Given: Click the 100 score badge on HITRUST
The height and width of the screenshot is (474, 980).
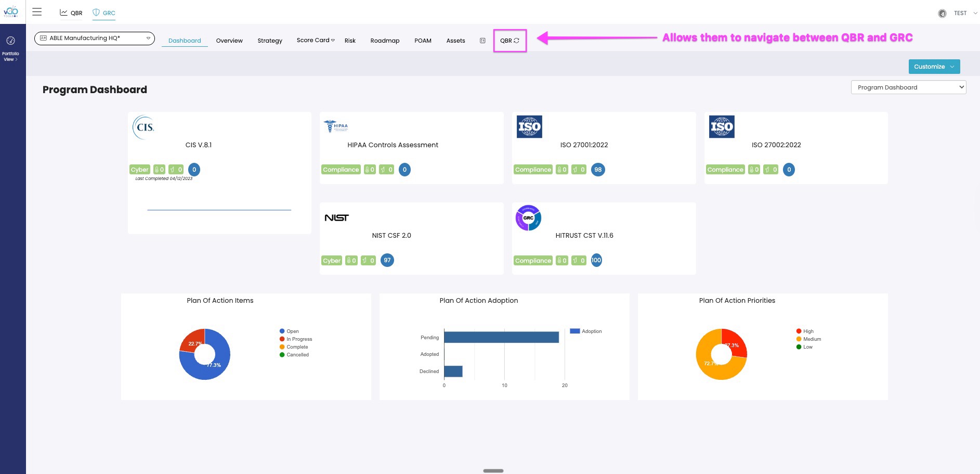Looking at the screenshot, I should click(x=596, y=260).
